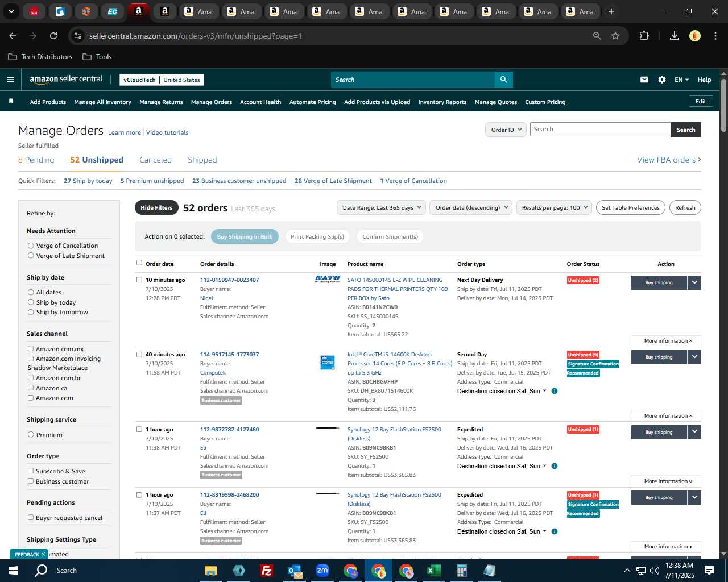Click the Hide Filters button
The image size is (728, 582).
tap(156, 208)
